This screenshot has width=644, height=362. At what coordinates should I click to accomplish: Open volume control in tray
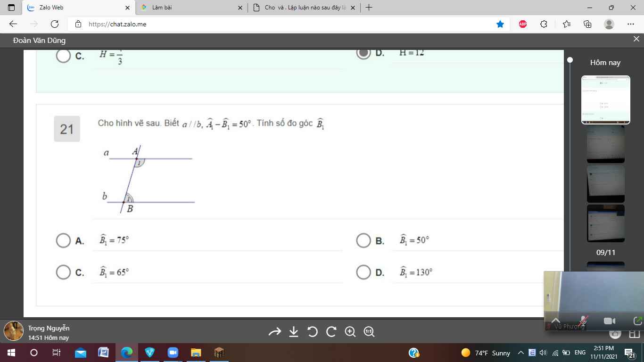click(543, 353)
